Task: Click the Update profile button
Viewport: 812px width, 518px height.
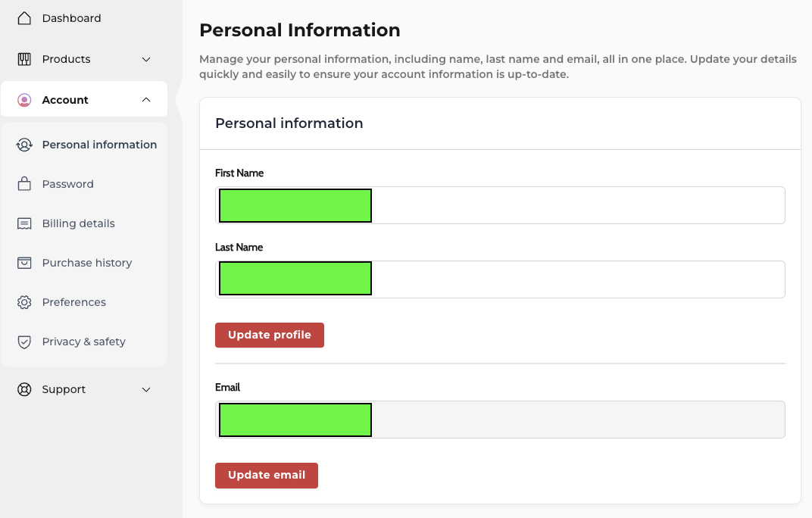Action: click(x=270, y=335)
